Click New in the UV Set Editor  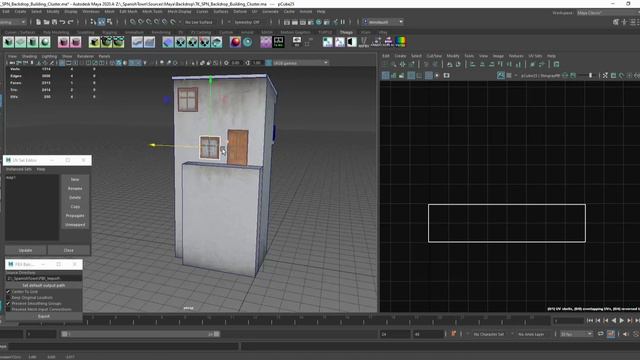pyautogui.click(x=75, y=180)
